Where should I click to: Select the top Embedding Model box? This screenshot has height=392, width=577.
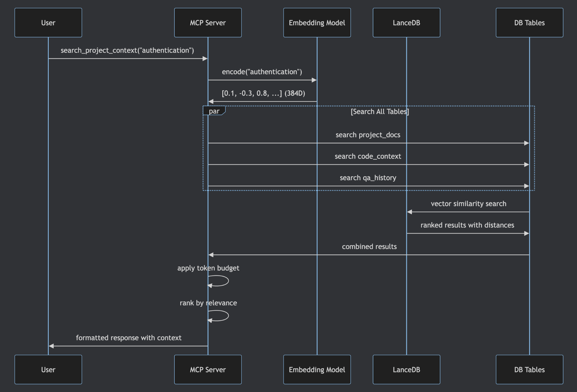(317, 23)
